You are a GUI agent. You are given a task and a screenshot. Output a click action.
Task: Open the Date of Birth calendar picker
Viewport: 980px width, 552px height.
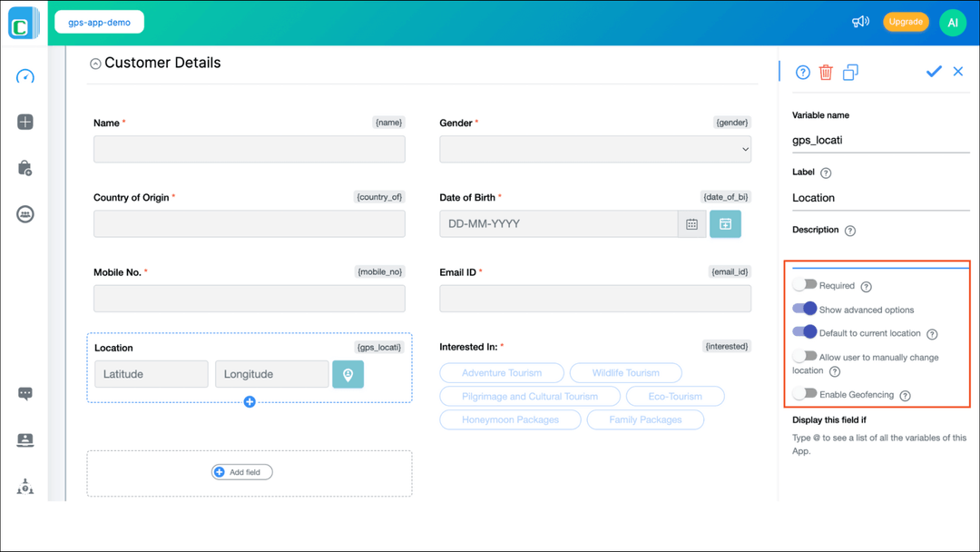[691, 223]
